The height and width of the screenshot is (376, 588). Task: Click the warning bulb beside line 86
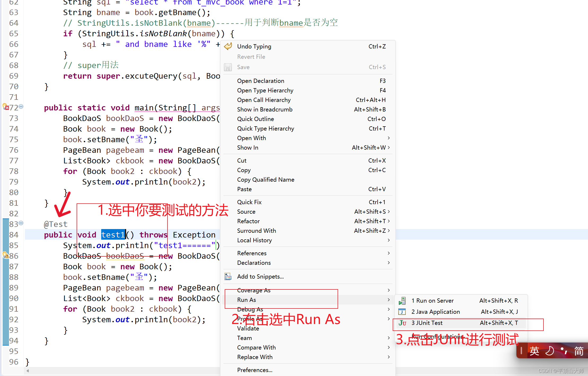(x=5, y=255)
